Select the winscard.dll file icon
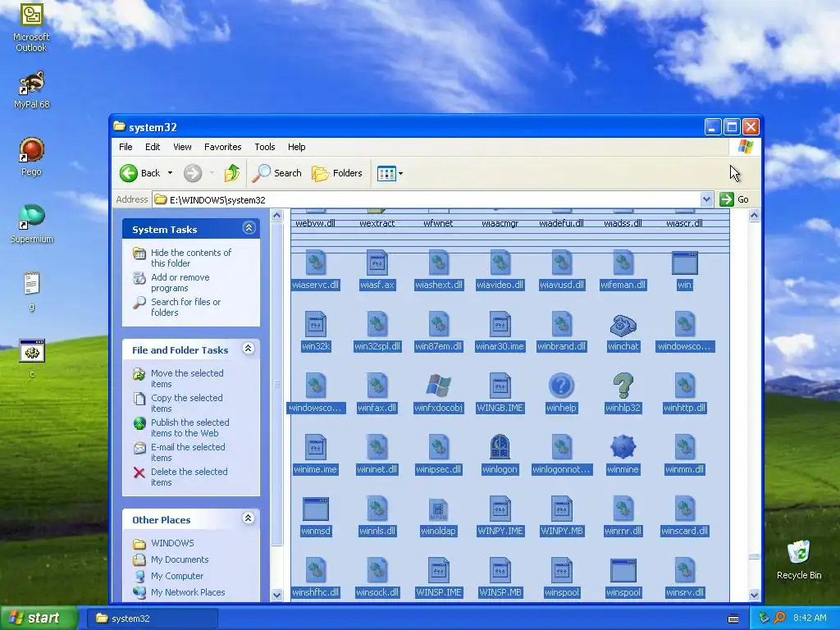 (685, 509)
